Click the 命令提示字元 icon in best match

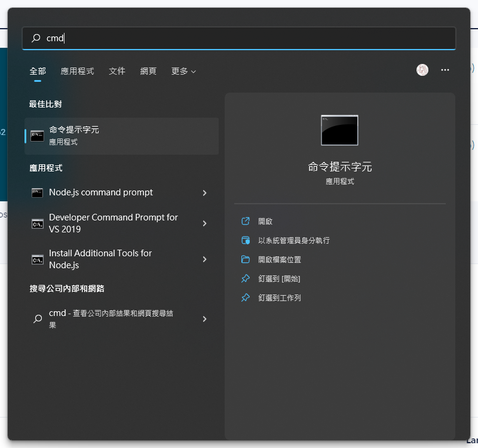[x=37, y=136]
